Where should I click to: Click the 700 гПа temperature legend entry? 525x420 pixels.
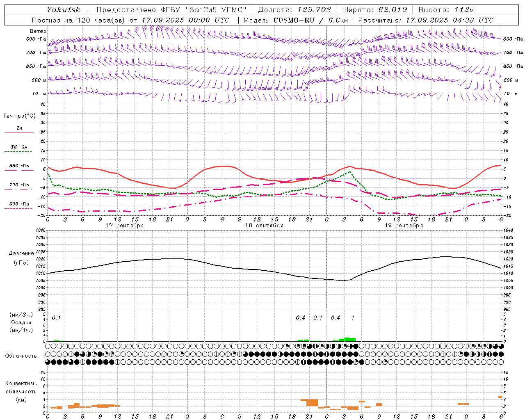click(x=19, y=185)
